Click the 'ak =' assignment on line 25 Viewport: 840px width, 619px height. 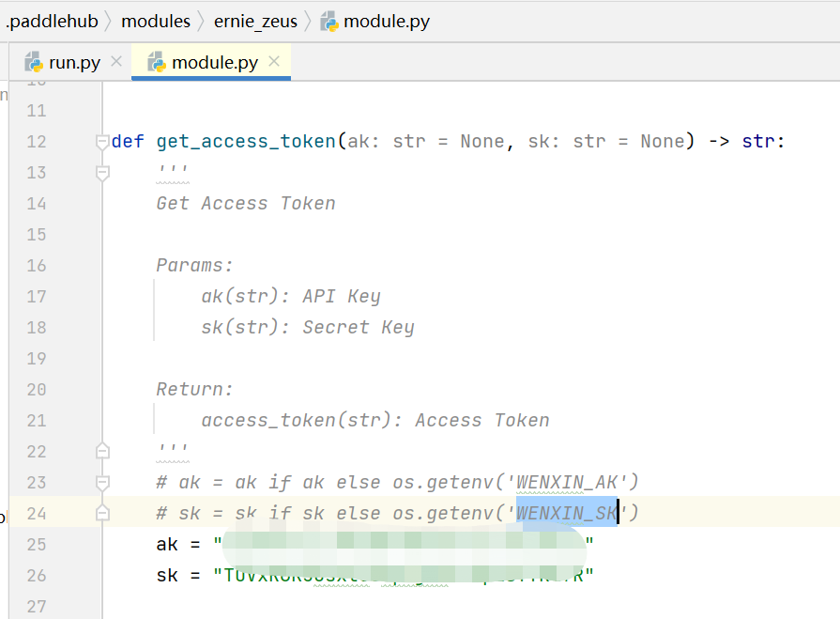[x=178, y=545]
